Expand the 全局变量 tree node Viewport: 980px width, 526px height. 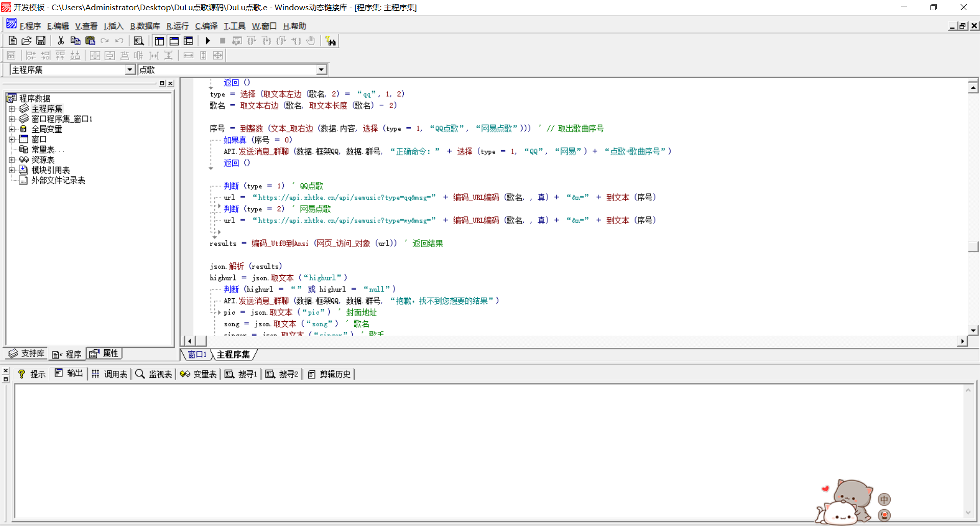[12, 129]
